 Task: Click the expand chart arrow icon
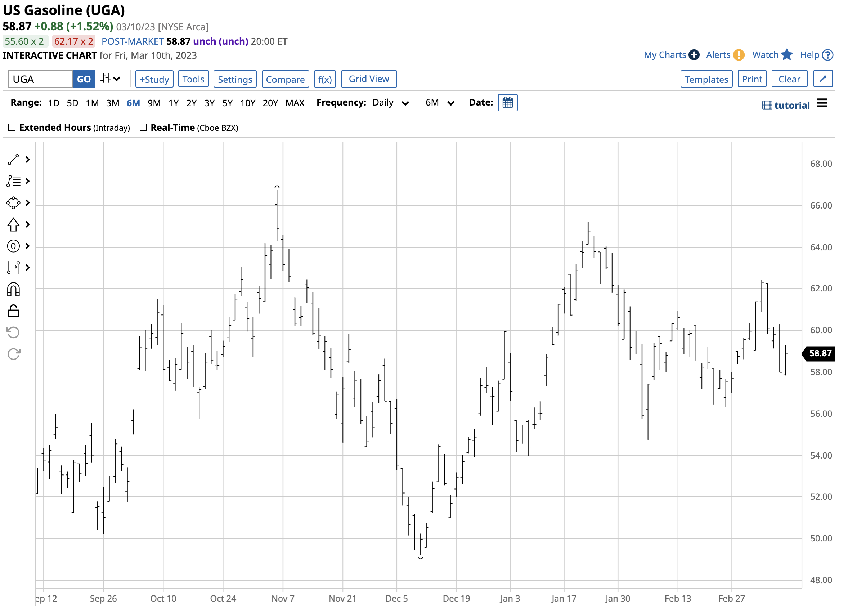(x=823, y=79)
